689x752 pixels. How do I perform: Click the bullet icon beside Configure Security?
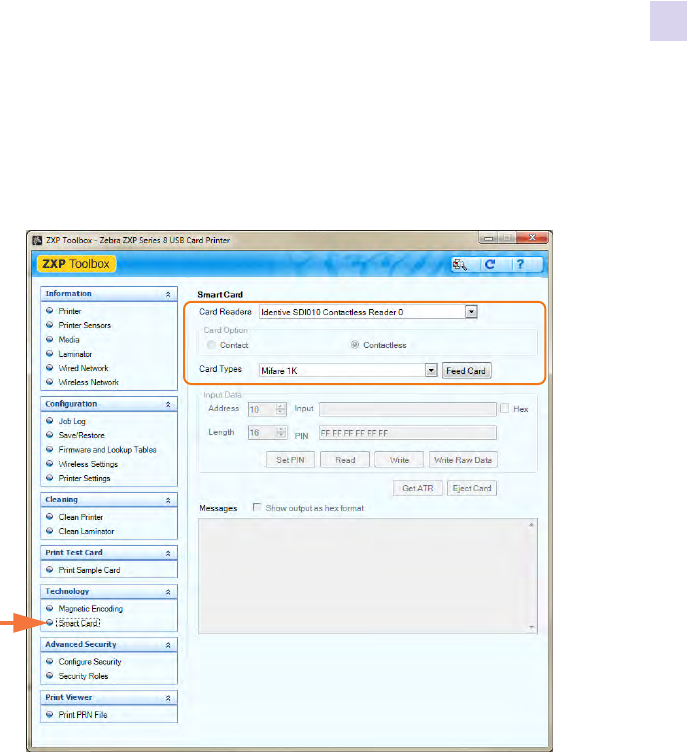click(x=49, y=661)
